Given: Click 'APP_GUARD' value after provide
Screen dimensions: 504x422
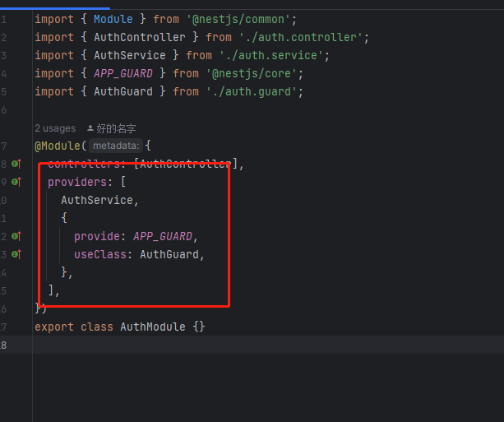Looking at the screenshot, I should coord(162,236).
